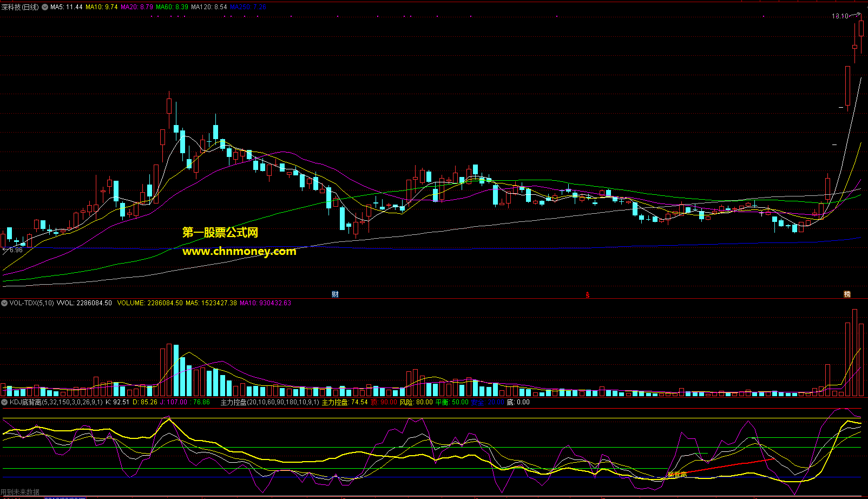
Task: Click the red 顶: 90.00 label
Action: pos(384,402)
